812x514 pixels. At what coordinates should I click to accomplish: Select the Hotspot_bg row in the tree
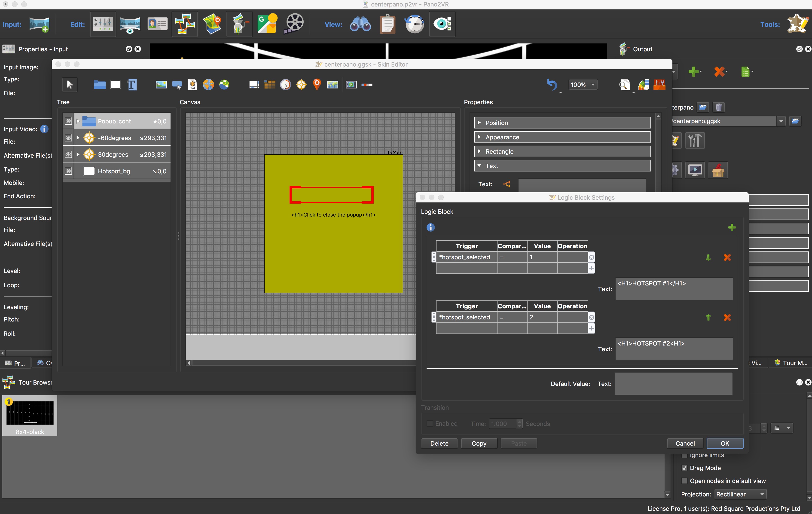click(117, 171)
